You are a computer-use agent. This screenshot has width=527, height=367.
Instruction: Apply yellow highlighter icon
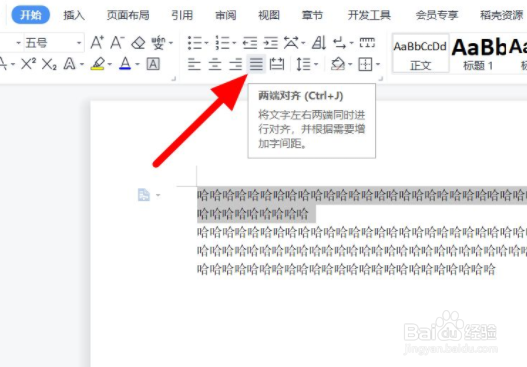[97, 64]
